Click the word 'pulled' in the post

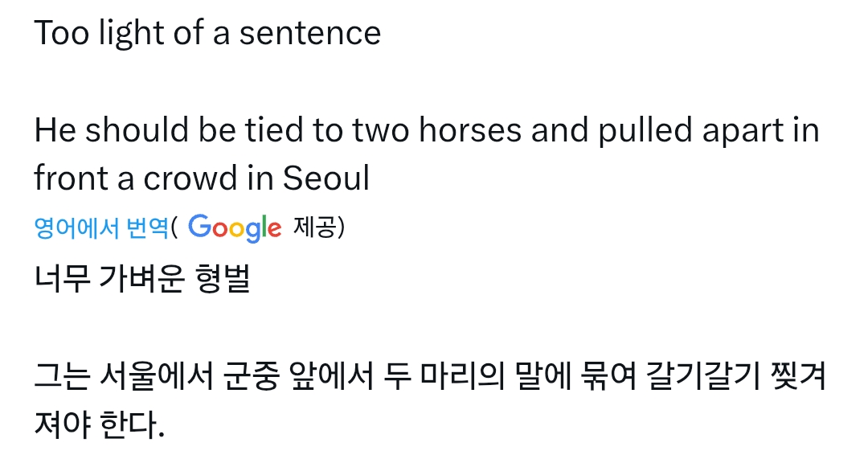(x=645, y=131)
